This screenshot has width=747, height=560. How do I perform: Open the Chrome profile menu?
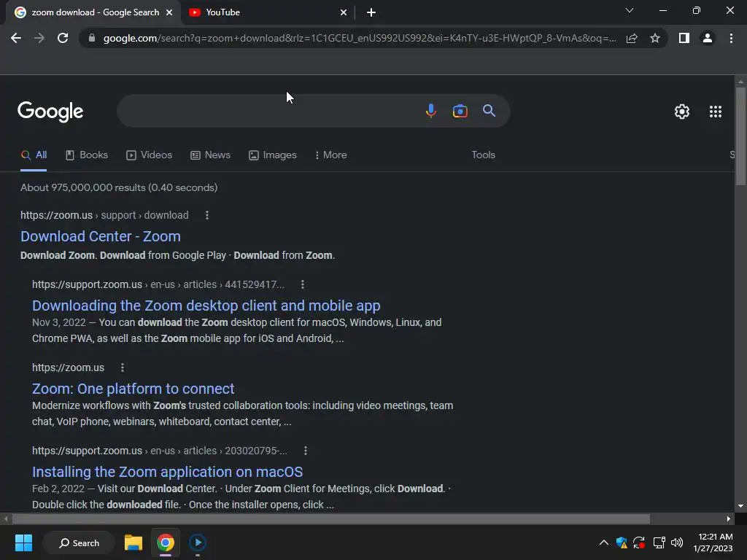(708, 38)
